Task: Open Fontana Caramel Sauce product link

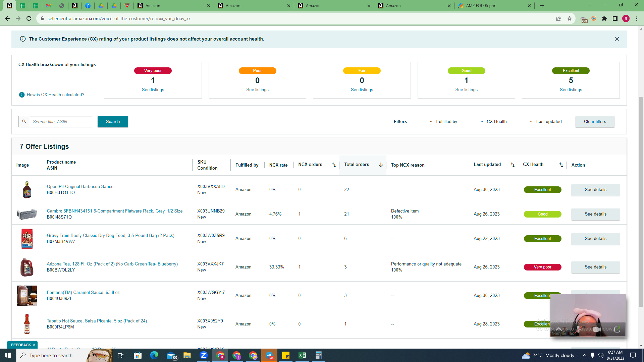Action: tap(83, 293)
